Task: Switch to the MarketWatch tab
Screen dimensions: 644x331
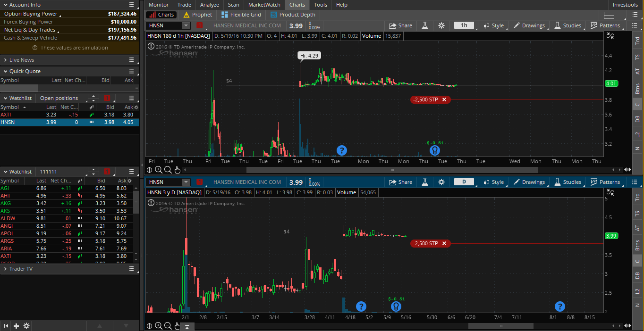Action: click(264, 5)
